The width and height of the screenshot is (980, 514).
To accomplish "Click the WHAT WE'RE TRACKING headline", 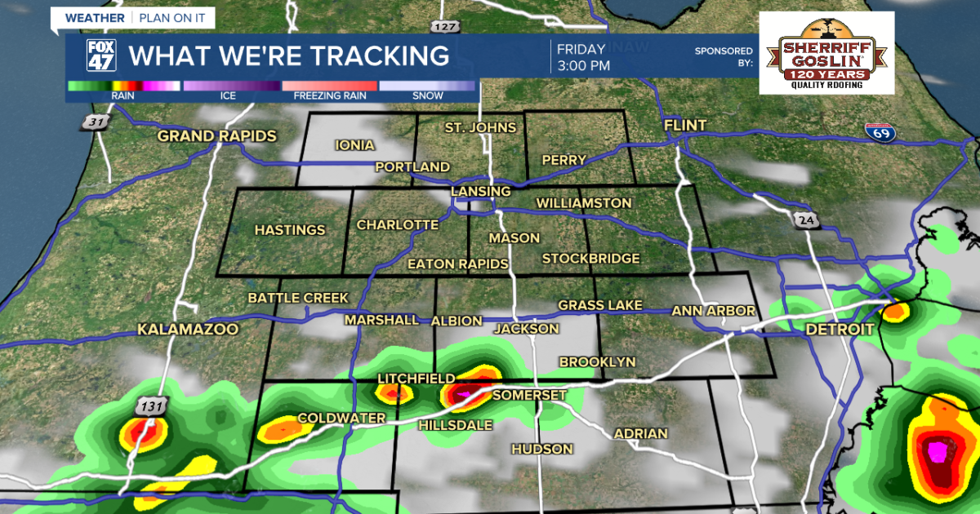I will [289, 56].
